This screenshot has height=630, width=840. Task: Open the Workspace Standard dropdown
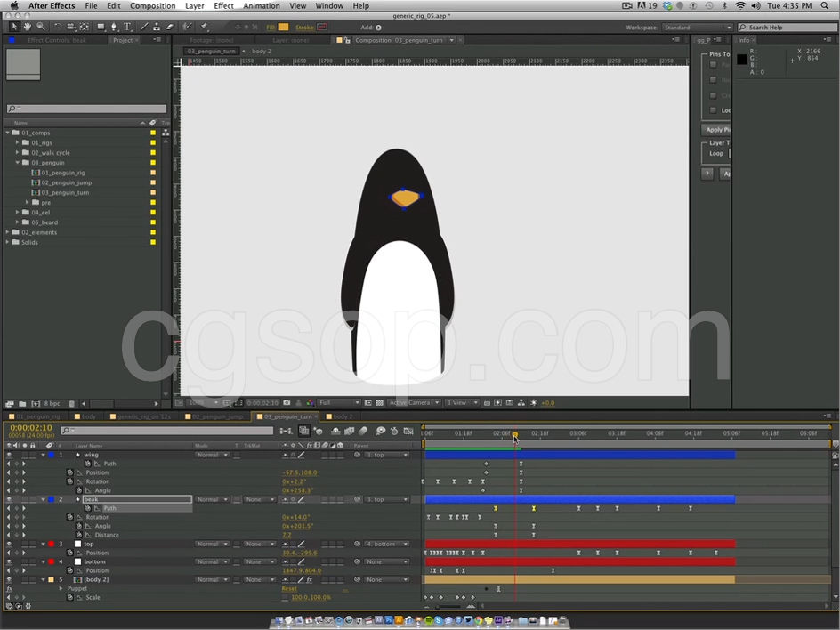point(697,28)
